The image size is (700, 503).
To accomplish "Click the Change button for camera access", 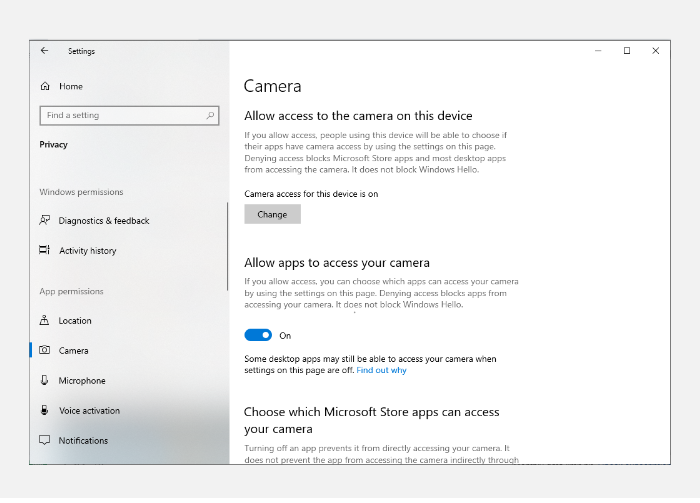I will (x=272, y=214).
